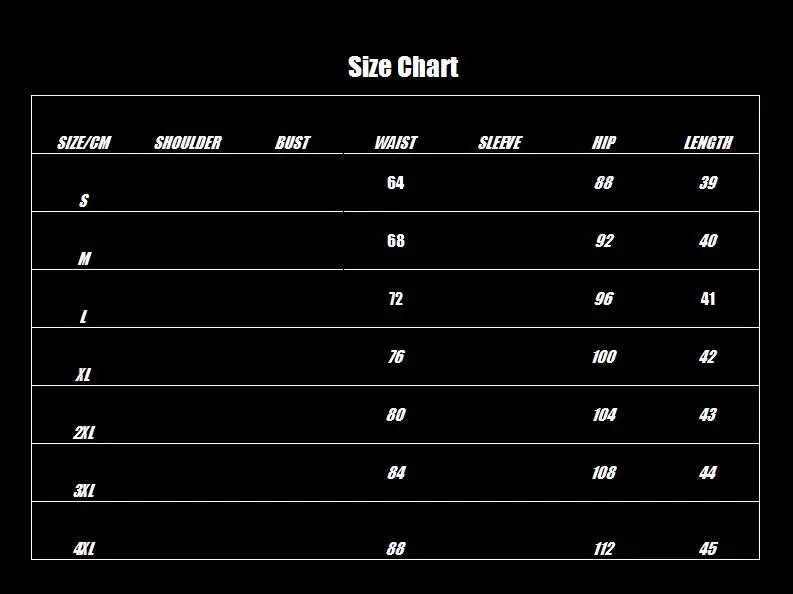Screen dimensions: 793x594
Task: Select the HIP column header
Action: [x=604, y=143]
